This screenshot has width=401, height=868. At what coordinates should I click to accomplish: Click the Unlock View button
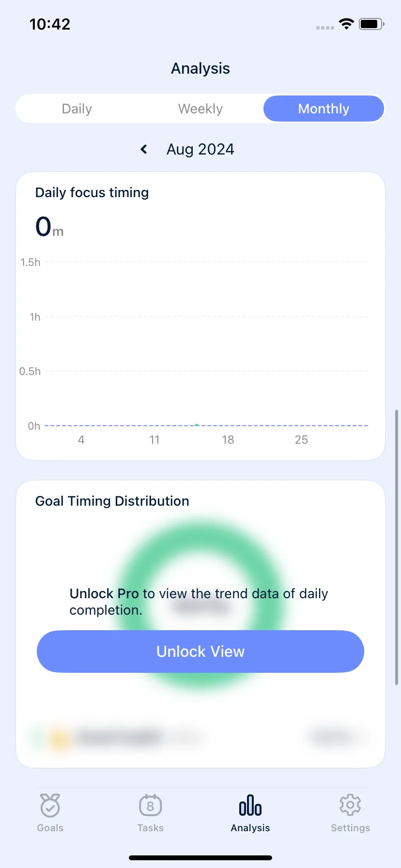pos(200,651)
